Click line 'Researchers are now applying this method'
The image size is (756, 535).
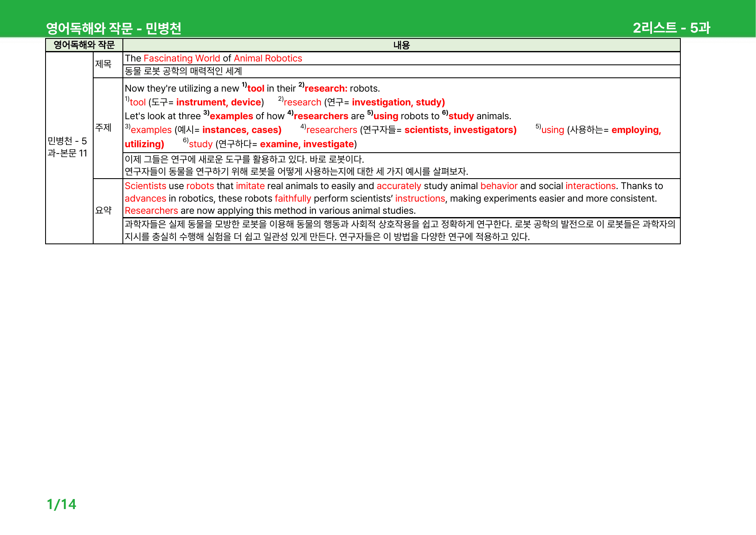[270, 210]
